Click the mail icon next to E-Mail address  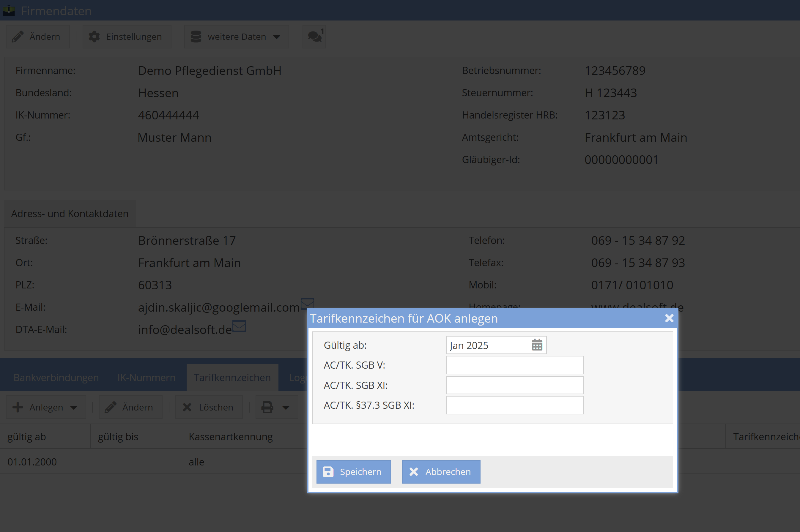tap(307, 303)
